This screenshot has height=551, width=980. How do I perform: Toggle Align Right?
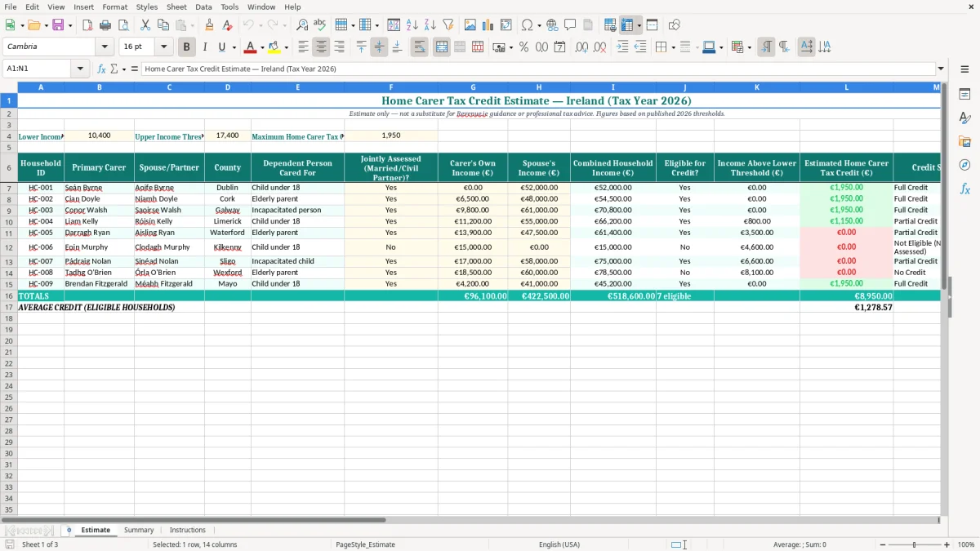(x=339, y=47)
